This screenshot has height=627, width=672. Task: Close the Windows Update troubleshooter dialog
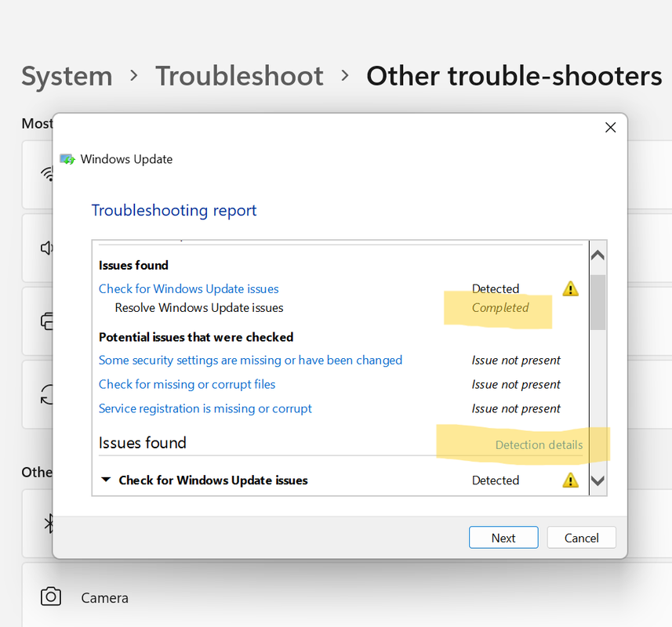click(x=610, y=127)
